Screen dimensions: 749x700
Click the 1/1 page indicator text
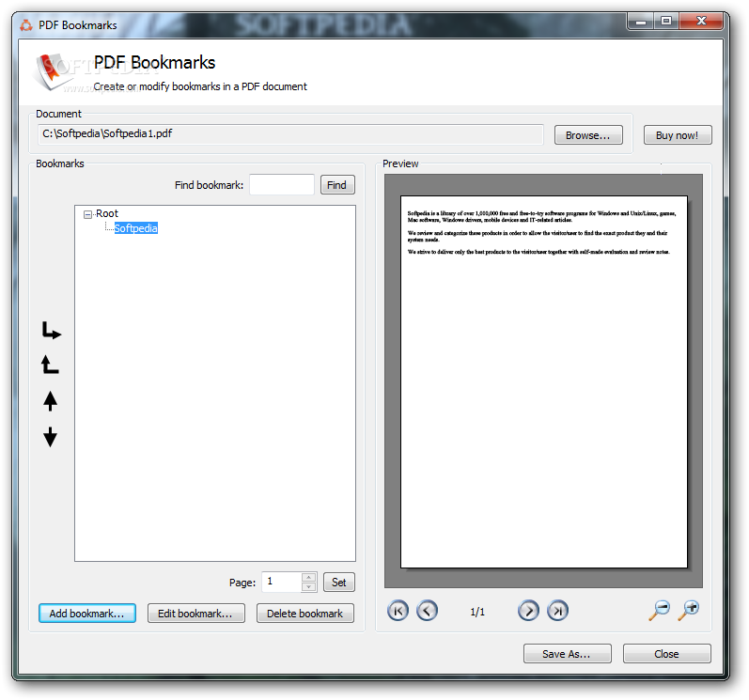[x=477, y=612]
